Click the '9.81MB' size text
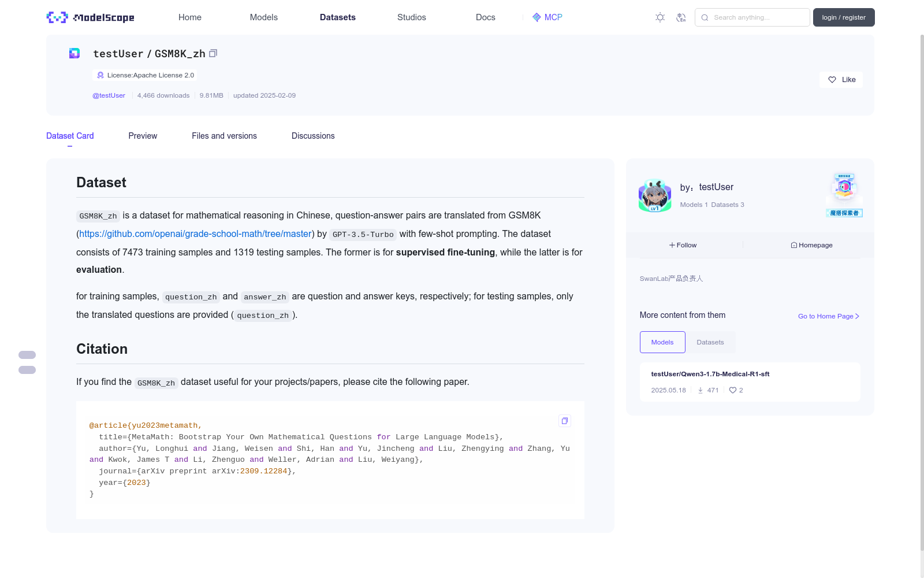The image size is (924, 578). [211, 95]
